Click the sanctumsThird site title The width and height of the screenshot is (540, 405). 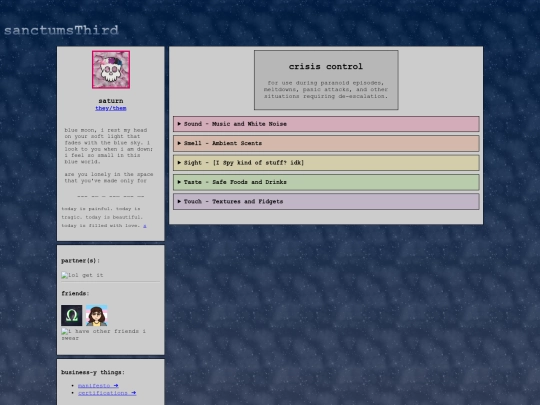pyautogui.click(x=61, y=30)
